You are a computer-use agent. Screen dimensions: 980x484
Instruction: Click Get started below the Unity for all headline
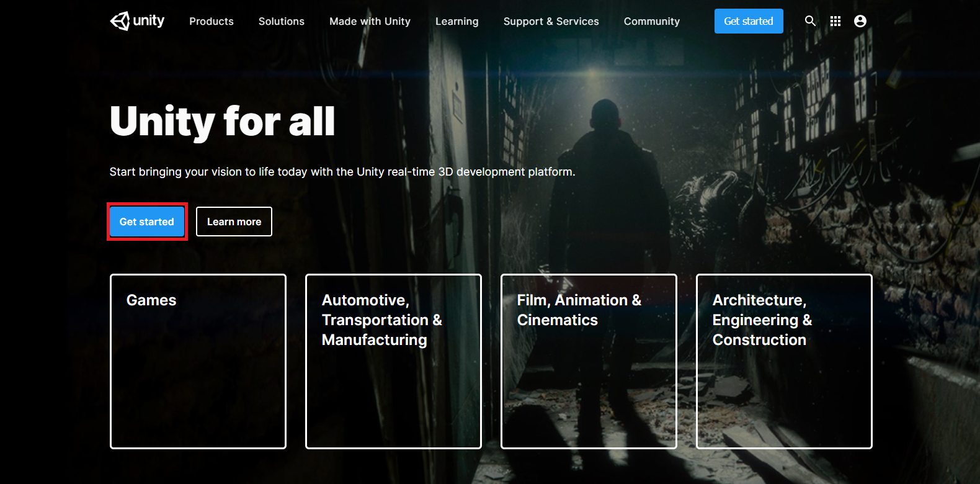point(147,222)
